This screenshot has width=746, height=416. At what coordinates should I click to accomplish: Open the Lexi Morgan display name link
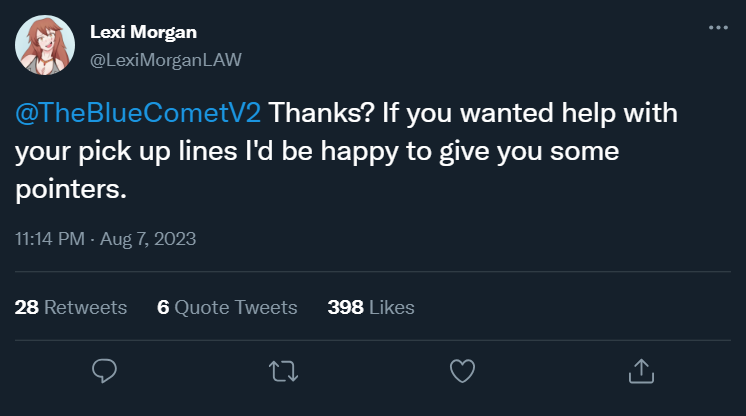143,33
